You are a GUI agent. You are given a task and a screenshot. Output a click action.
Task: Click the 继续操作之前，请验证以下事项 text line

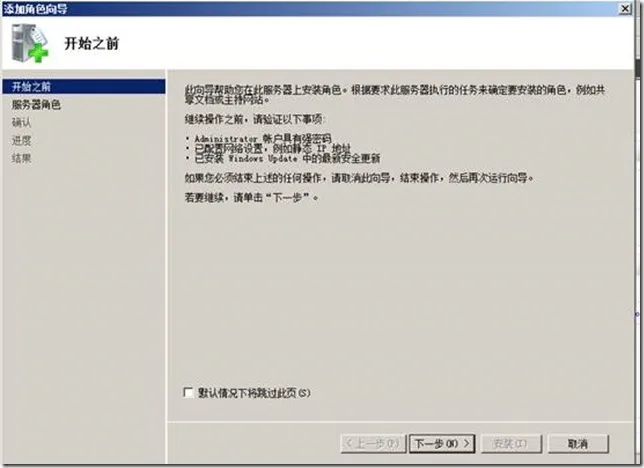[255, 119]
